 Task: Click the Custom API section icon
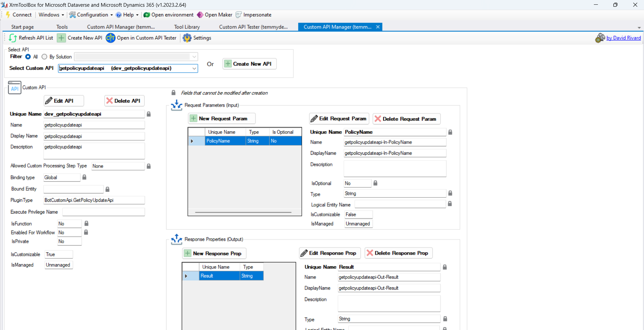(x=14, y=87)
